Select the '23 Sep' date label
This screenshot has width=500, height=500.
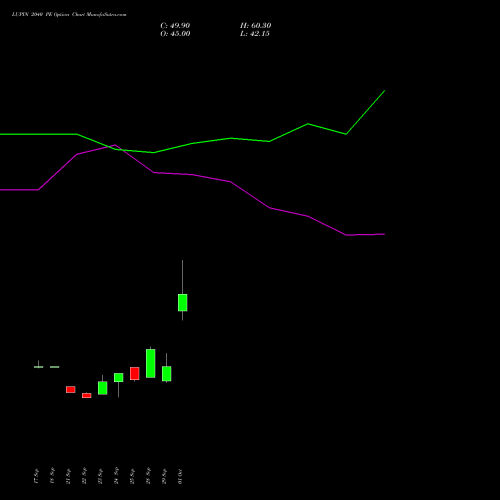point(100,476)
